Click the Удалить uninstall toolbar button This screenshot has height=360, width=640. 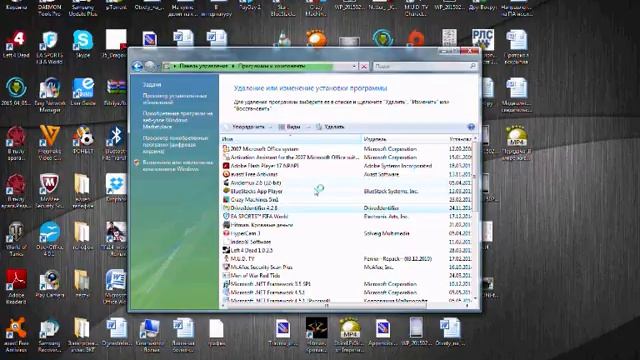[x=330, y=127]
